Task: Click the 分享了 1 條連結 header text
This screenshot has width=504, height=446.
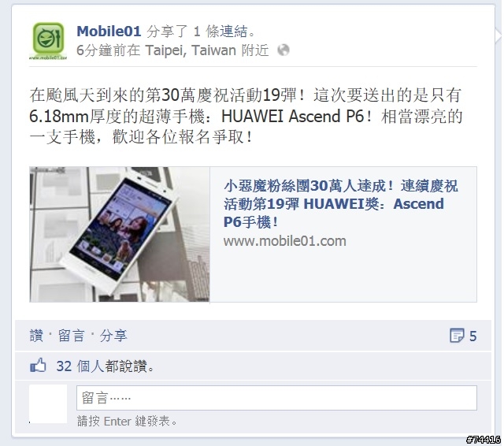Action: [x=202, y=32]
